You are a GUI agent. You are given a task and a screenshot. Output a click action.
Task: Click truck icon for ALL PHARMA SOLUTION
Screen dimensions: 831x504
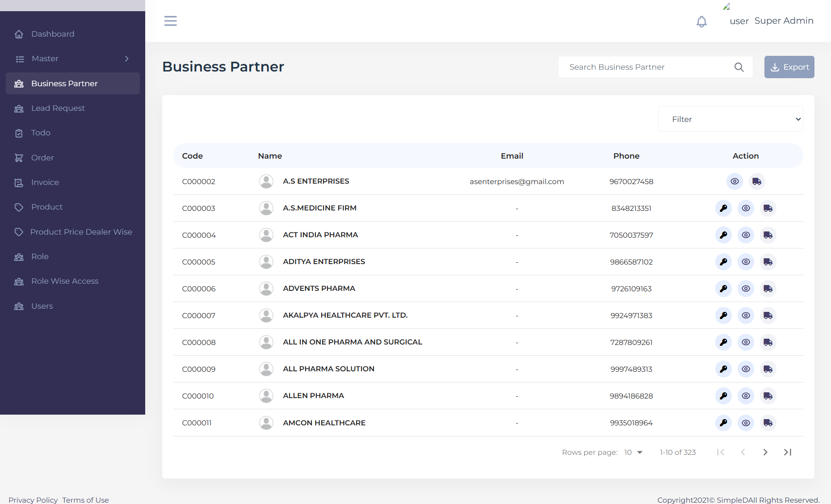click(x=768, y=369)
